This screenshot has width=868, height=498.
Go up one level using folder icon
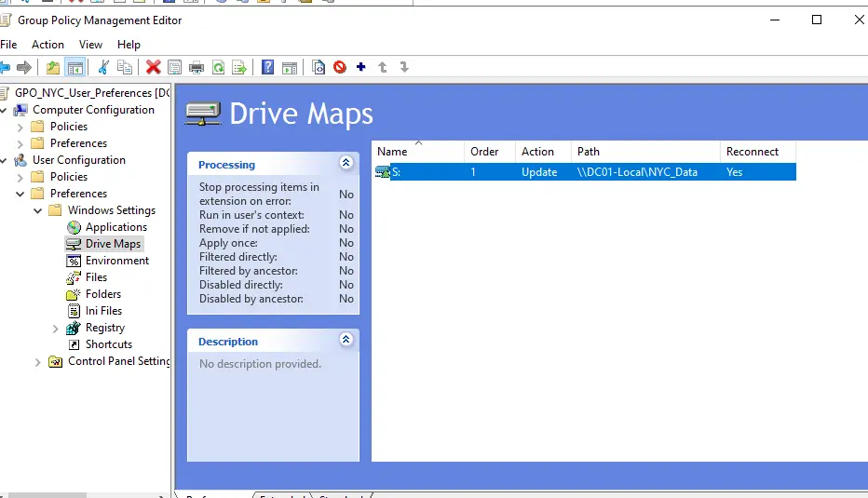click(52, 68)
